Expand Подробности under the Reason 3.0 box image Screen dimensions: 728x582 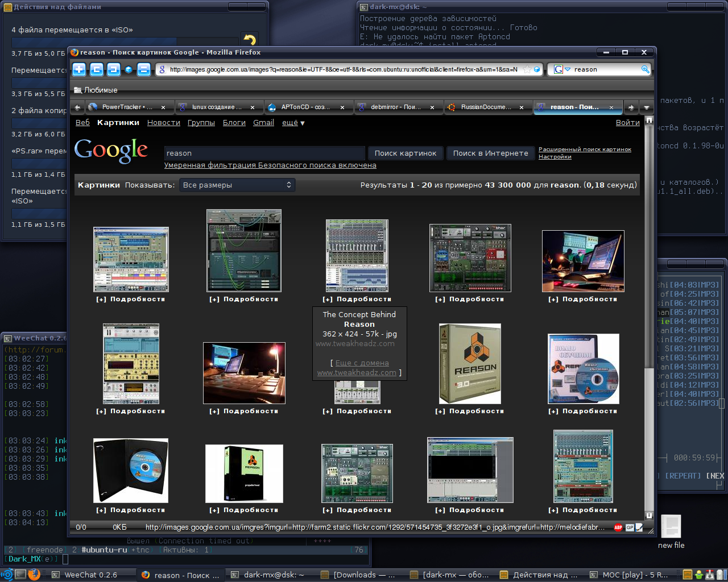click(x=470, y=411)
